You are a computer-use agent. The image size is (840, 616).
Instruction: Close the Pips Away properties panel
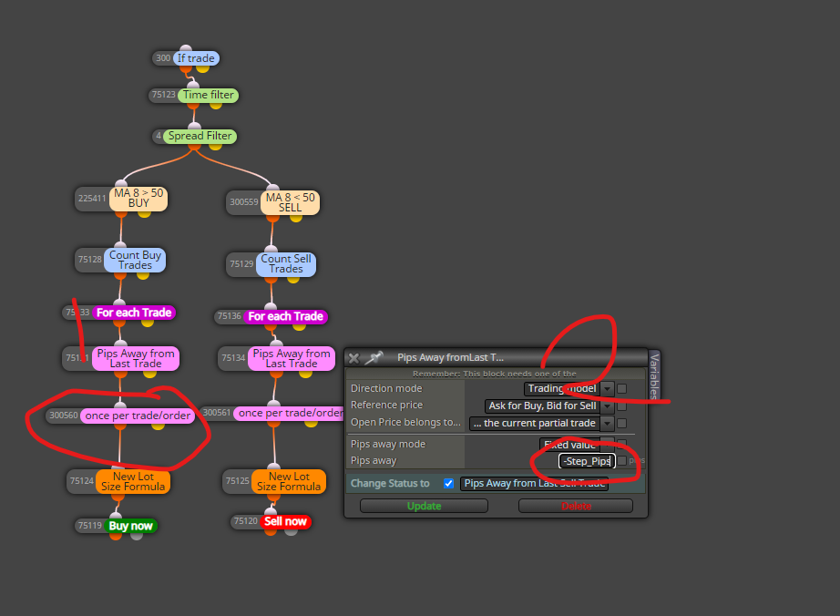point(353,358)
